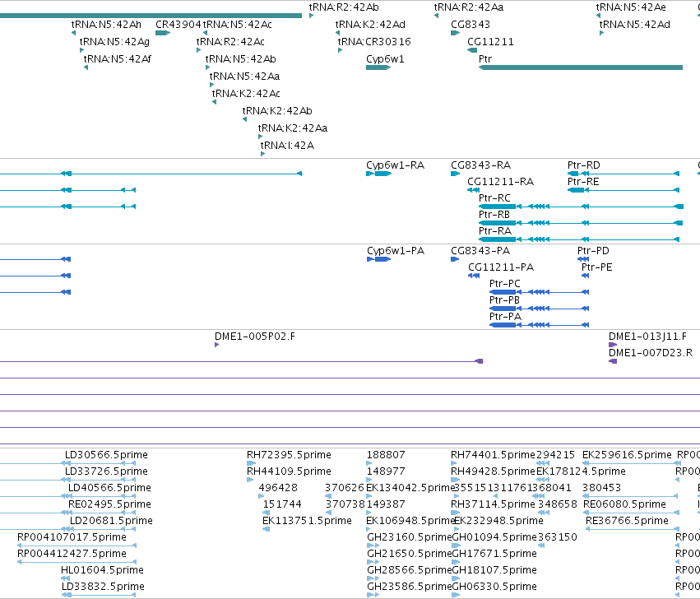Click the Ptr-PD protein label
Viewport: 700px width, 599px height.
[x=593, y=251]
